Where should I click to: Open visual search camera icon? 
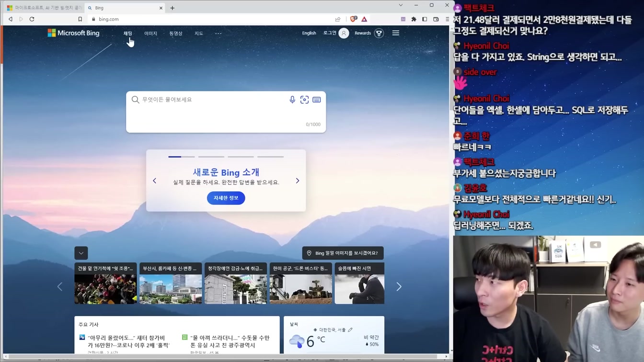click(x=304, y=100)
